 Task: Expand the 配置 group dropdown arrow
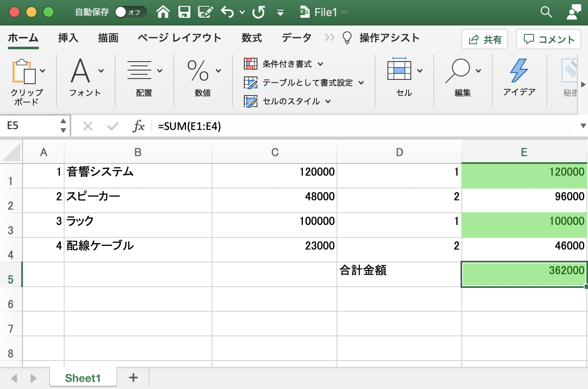[x=160, y=71]
